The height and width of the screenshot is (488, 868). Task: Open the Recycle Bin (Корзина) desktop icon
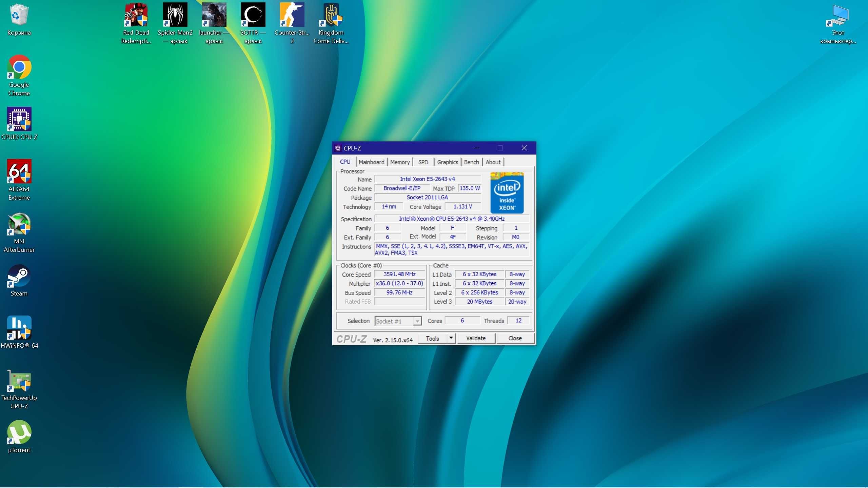tap(19, 20)
